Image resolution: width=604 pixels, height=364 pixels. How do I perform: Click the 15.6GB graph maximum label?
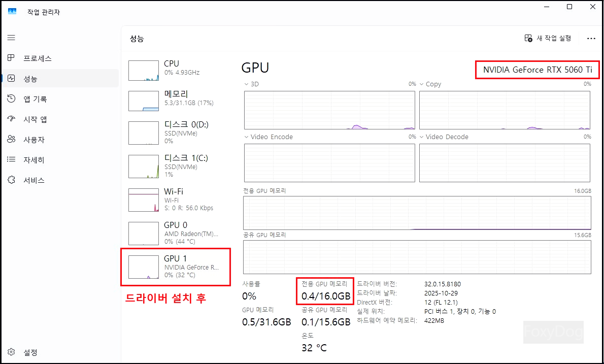tap(583, 236)
